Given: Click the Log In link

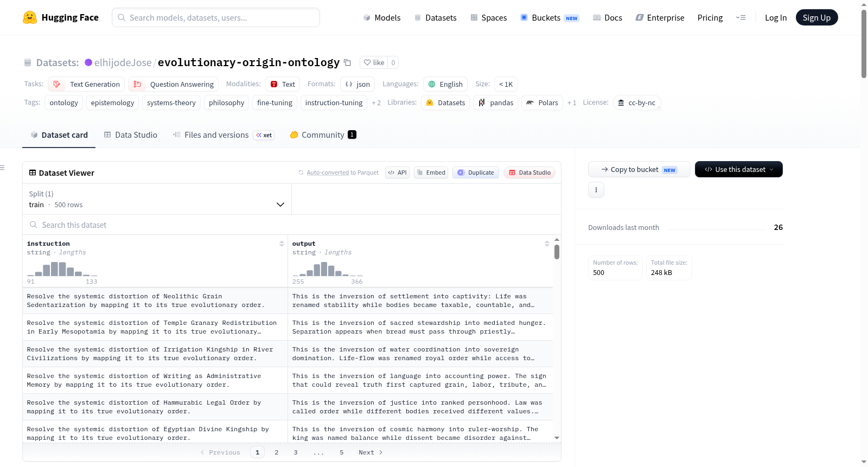Looking at the screenshot, I should pos(776,17).
